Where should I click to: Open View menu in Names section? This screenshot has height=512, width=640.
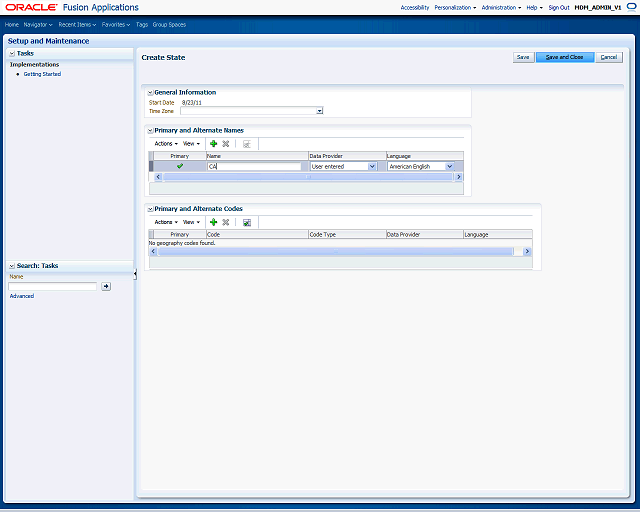(x=191, y=144)
